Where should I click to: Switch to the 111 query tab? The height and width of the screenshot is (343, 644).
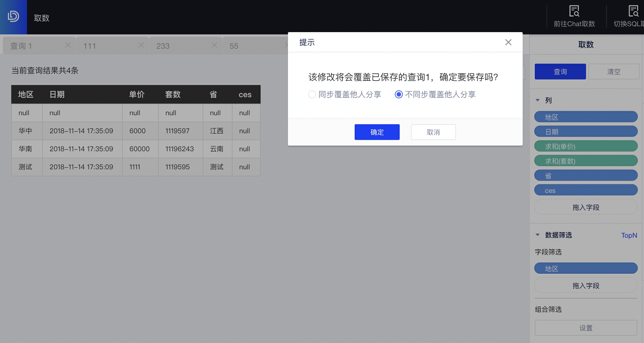coord(89,46)
